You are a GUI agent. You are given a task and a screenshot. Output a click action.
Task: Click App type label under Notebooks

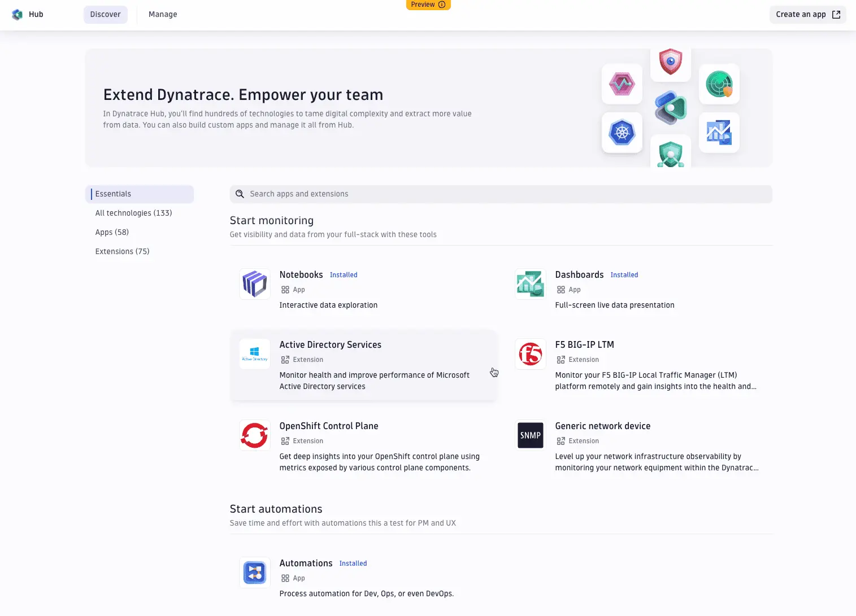pos(299,290)
